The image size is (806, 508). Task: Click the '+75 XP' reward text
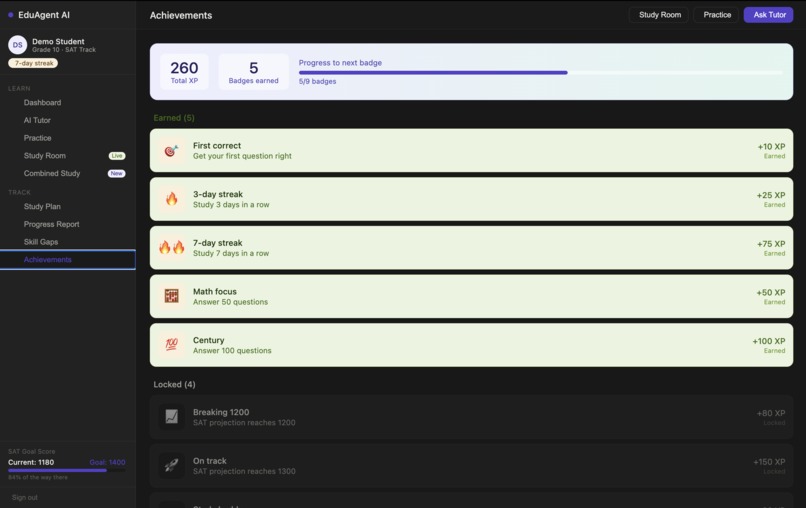point(771,244)
